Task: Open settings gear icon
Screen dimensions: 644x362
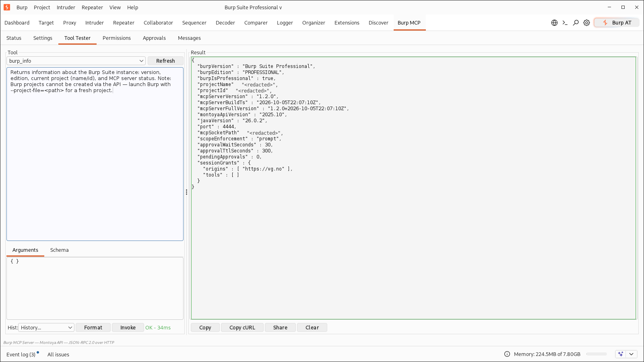Action: pos(587,23)
